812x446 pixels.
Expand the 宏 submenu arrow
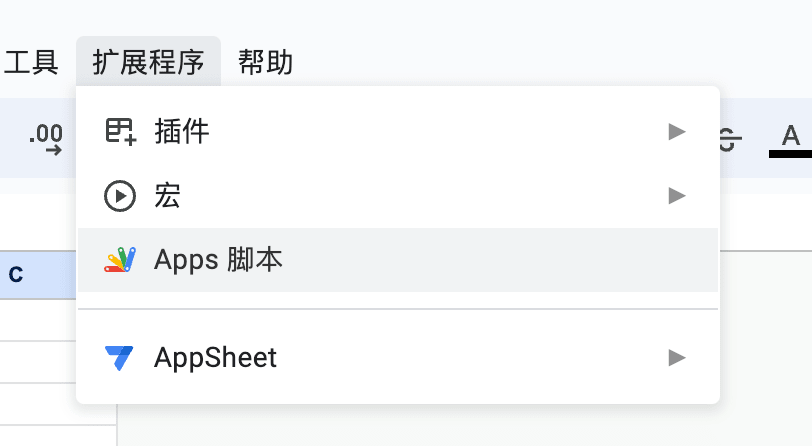click(x=677, y=196)
